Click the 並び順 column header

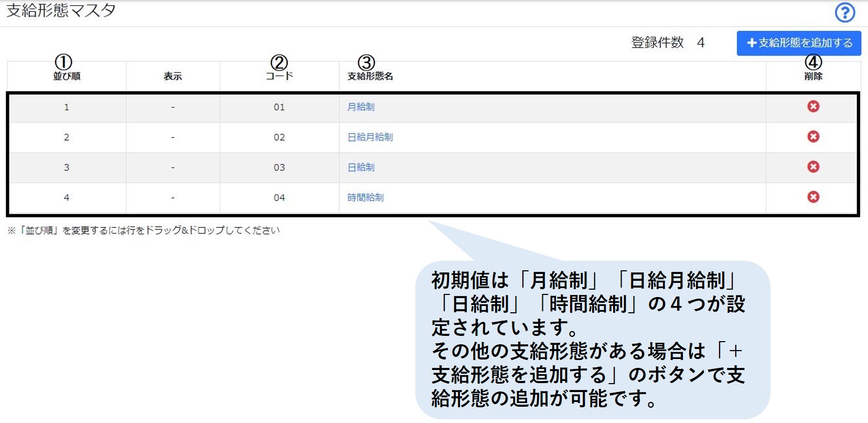[x=67, y=76]
